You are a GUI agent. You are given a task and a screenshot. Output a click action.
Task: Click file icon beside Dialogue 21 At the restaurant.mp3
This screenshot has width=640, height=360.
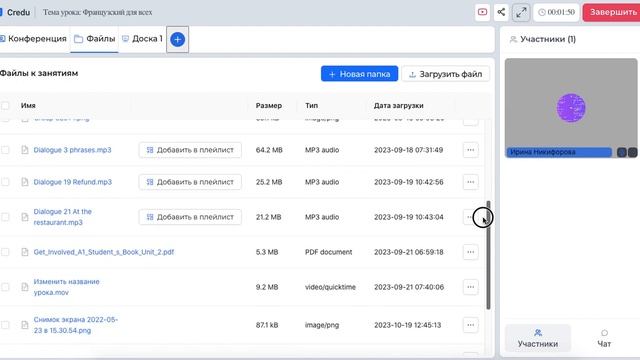pos(25,217)
